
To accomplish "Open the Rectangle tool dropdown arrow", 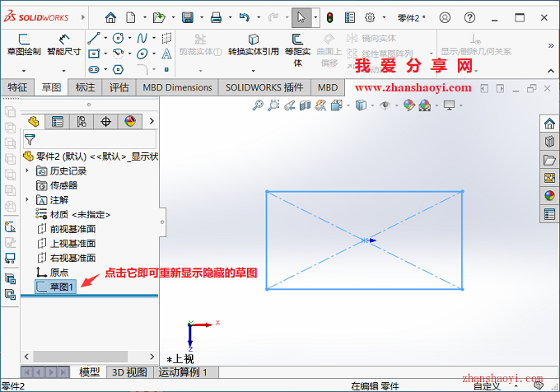I will point(105,54).
